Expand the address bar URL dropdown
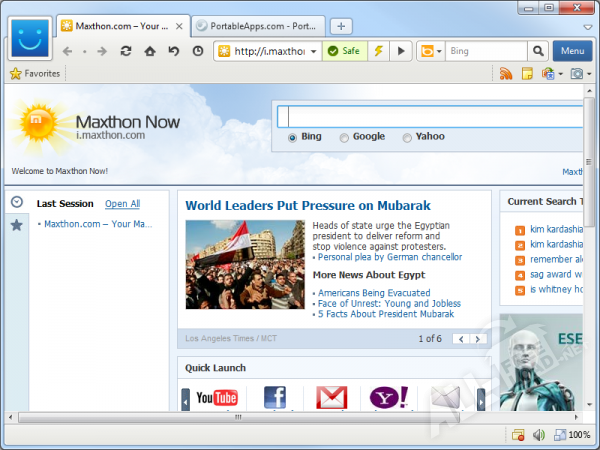600x450 pixels. click(313, 51)
